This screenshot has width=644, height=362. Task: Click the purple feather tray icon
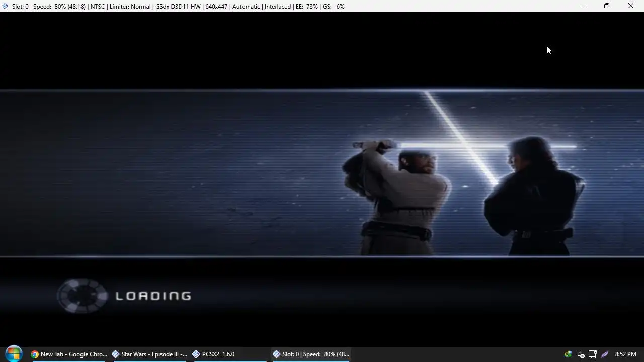(x=605, y=354)
